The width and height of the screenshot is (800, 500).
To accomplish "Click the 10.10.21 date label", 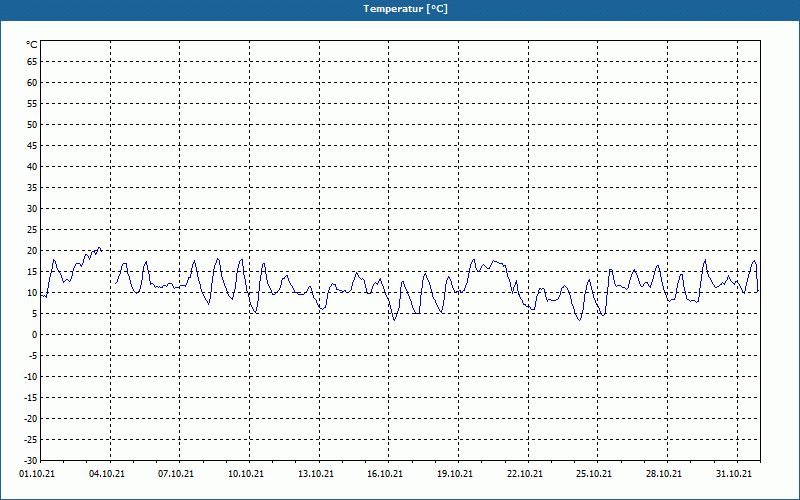I will [246, 474].
